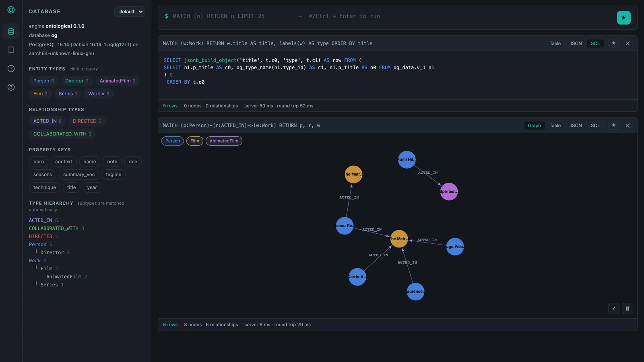Screen dimensions: 644x362
Task: Open the default database dropdown
Action: coord(129,12)
